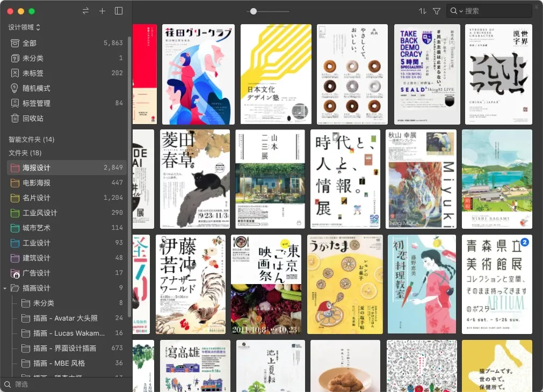
Task: Collapse the 文件夹 (18) section
Action: click(25, 153)
